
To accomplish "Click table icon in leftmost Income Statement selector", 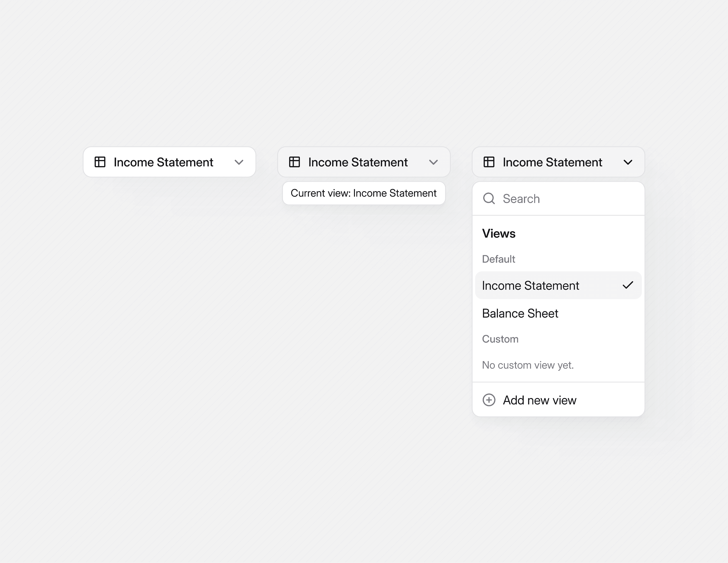I will (x=100, y=162).
